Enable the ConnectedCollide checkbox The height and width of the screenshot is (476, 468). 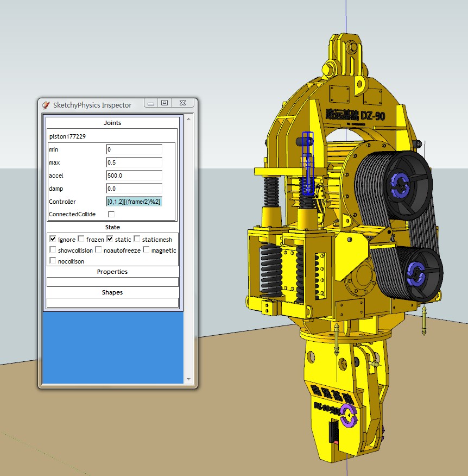(111, 214)
